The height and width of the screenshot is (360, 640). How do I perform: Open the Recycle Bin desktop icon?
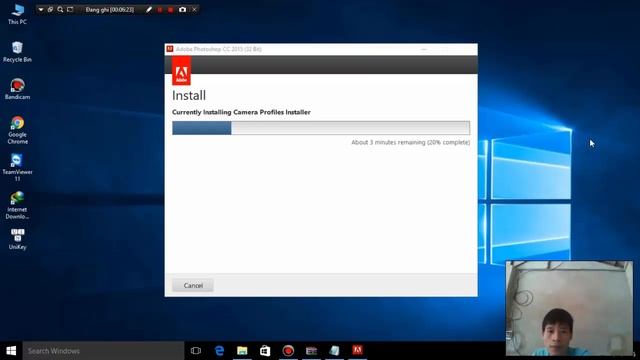click(x=17, y=52)
